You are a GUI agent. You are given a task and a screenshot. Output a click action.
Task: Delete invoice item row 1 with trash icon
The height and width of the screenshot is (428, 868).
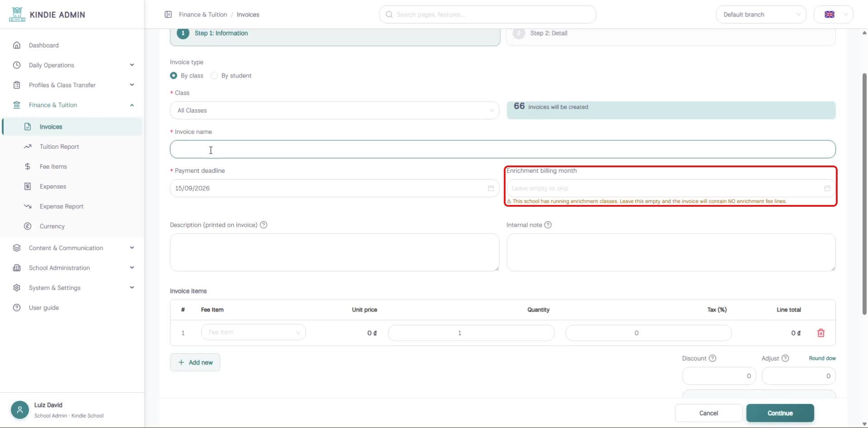coord(820,333)
